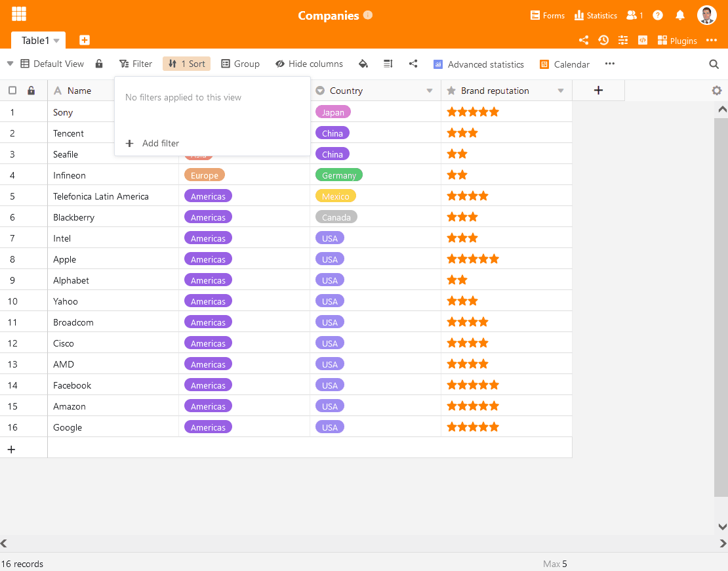Select the Telefonica Latin America cell

point(113,196)
